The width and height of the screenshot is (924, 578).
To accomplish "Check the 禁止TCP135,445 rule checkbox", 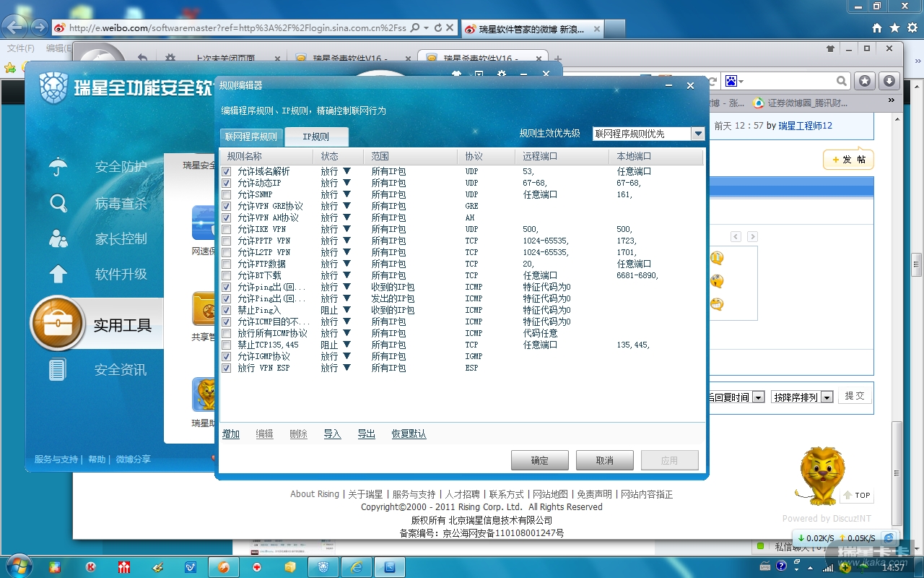I will point(227,345).
